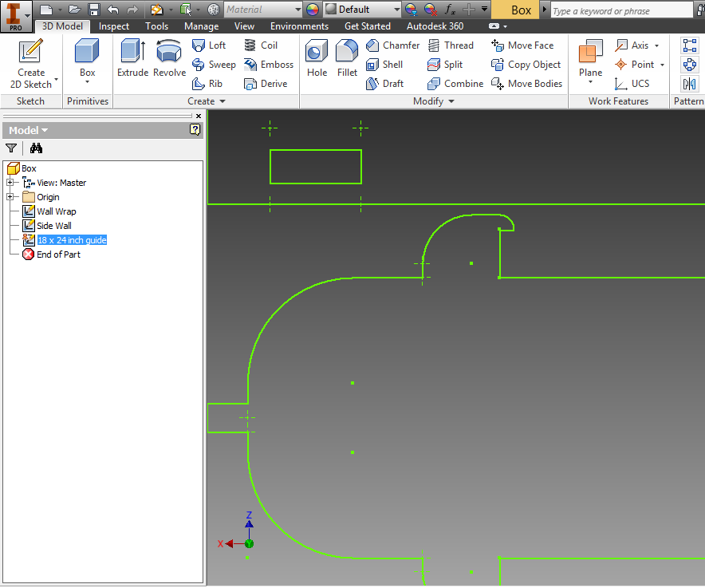Redo the last action
The height and width of the screenshot is (588, 705).
[x=132, y=10]
